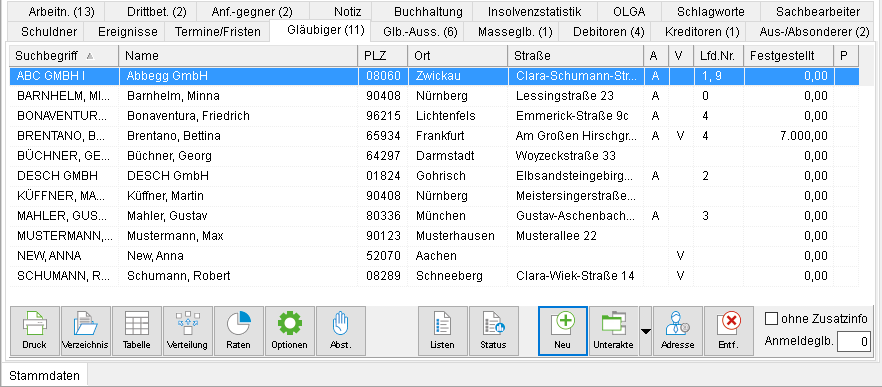882x387 pixels.
Task: Switch to the Drittbet. (2) tab
Action: (x=151, y=11)
